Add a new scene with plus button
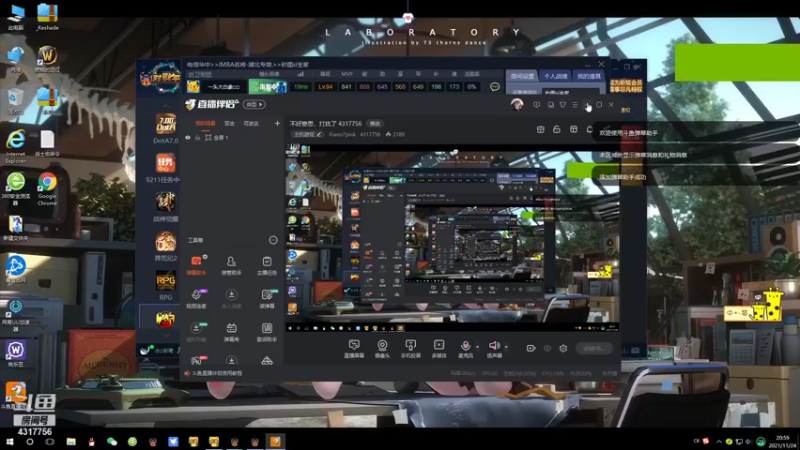 pos(277,123)
